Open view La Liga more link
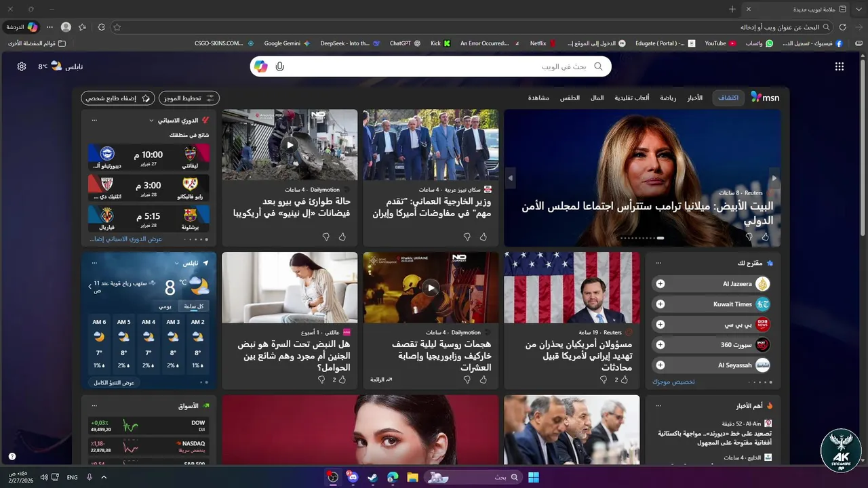868x488 pixels. pos(126,239)
